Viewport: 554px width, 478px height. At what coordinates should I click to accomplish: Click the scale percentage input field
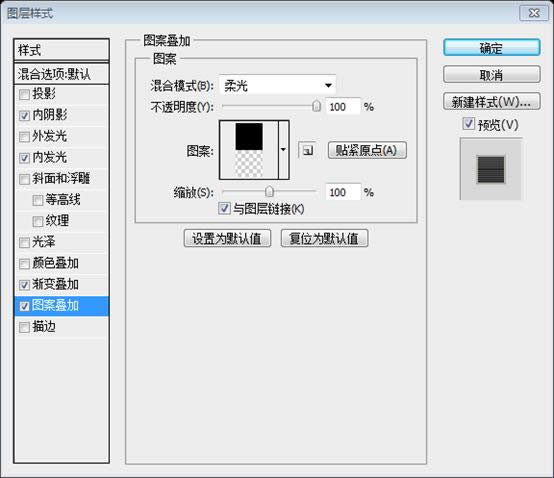coord(343,192)
